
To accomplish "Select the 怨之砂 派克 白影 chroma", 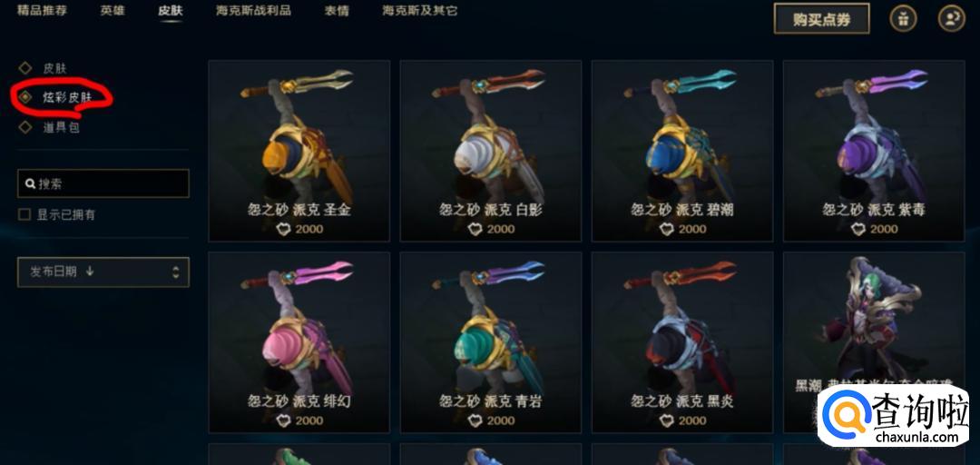I will (491, 151).
